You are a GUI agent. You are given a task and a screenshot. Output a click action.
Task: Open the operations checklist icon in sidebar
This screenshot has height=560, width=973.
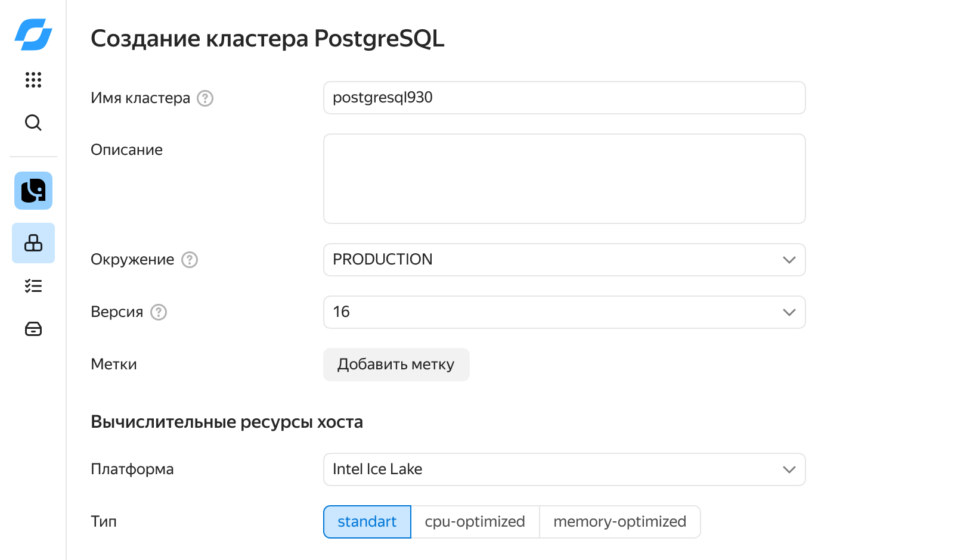click(x=33, y=286)
